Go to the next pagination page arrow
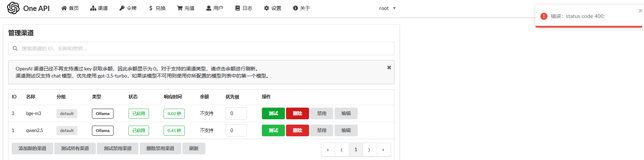The width and height of the screenshot is (644, 160). click(x=369, y=150)
